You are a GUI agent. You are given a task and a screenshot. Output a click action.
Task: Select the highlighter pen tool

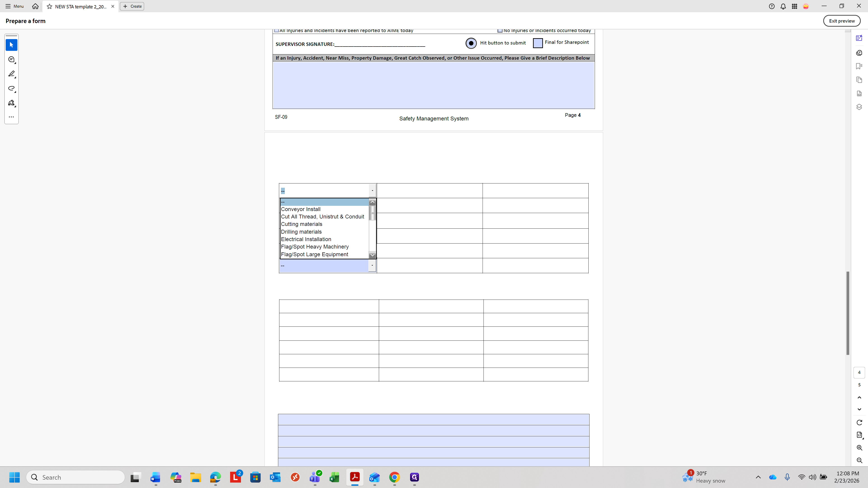tap(11, 74)
